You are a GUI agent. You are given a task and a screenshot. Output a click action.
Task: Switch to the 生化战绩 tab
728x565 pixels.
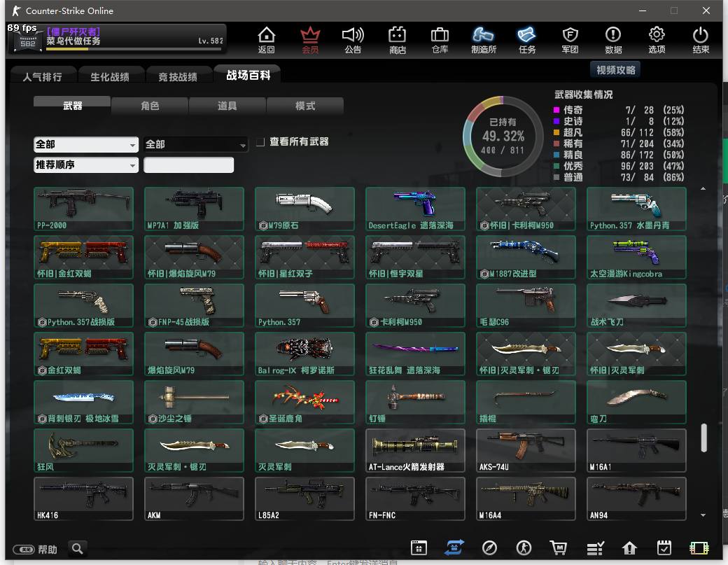click(x=110, y=76)
